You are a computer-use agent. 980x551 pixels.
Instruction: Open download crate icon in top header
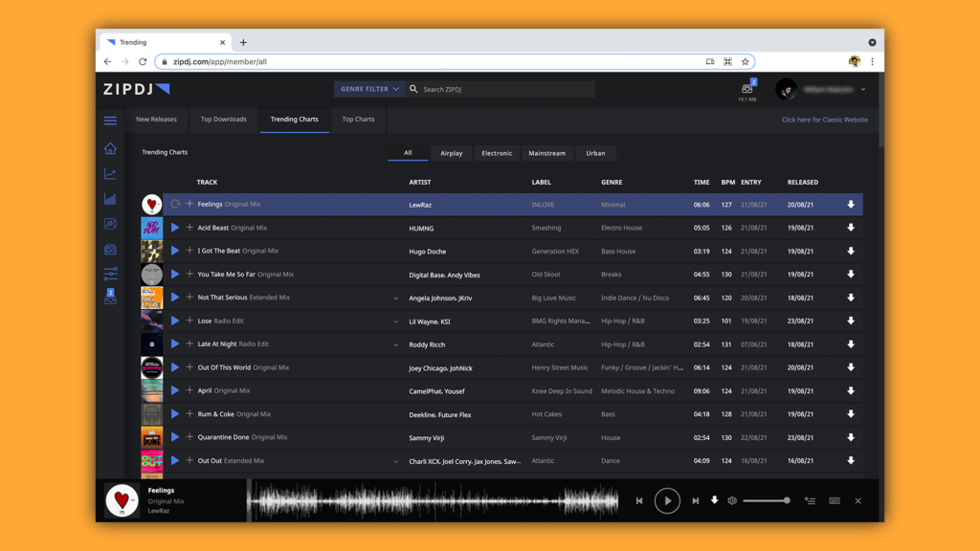[x=746, y=89]
